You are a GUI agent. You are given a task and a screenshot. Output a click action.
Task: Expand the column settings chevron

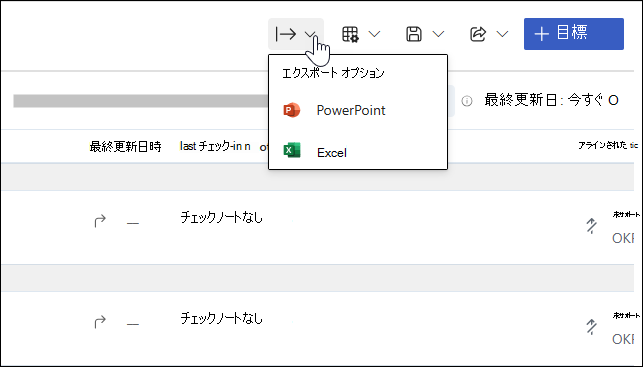tap(374, 34)
